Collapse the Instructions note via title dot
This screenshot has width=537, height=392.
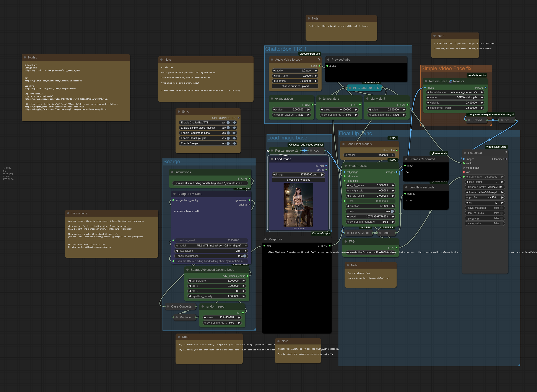68,214
